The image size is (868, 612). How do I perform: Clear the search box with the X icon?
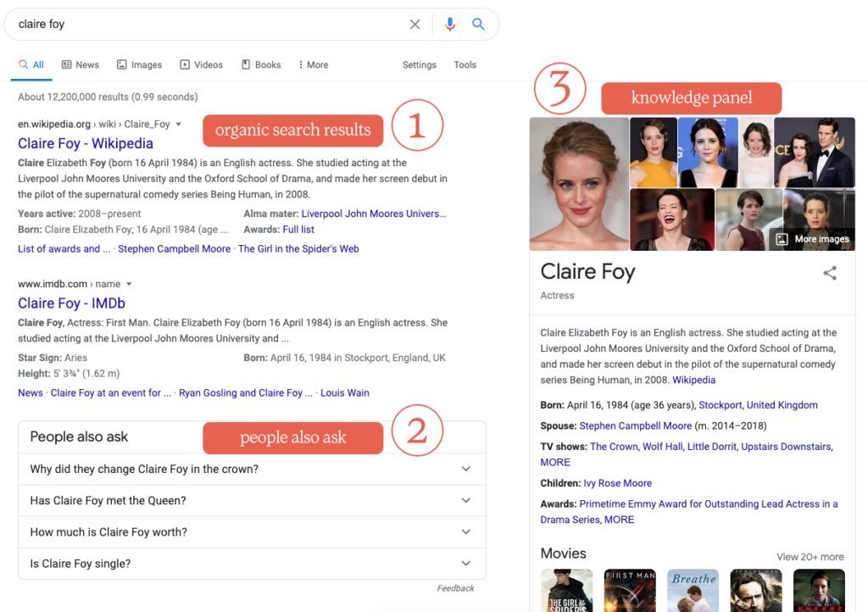(x=415, y=25)
